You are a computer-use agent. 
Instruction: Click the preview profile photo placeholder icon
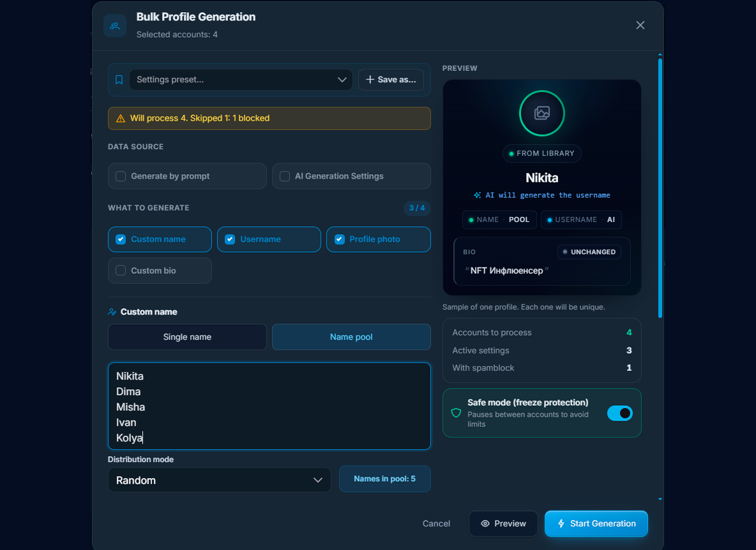(542, 113)
